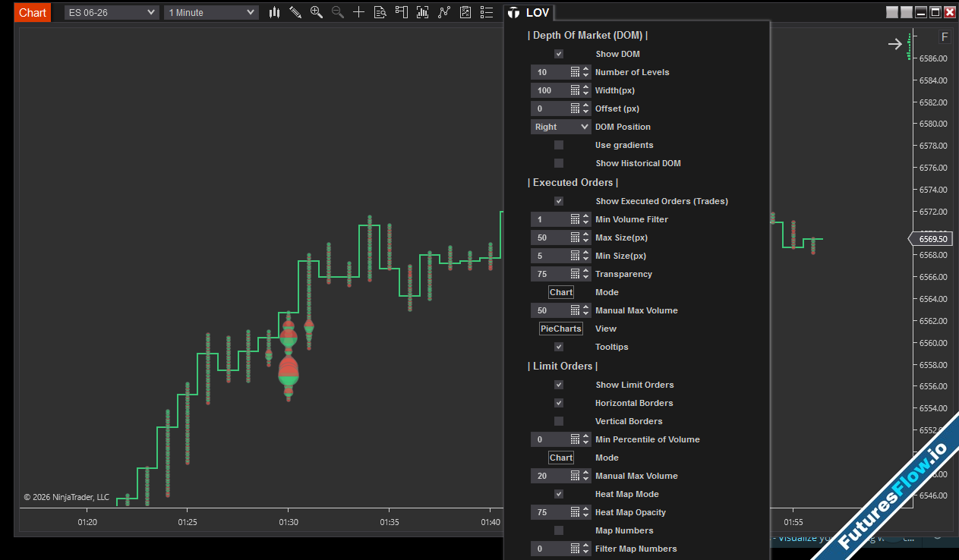Screen dimensions: 959x560
Task: Select the Chart tab label
Action: click(33, 12)
